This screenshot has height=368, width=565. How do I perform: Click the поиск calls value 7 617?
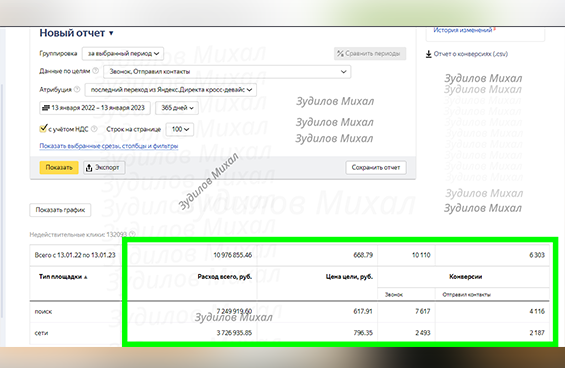point(422,311)
